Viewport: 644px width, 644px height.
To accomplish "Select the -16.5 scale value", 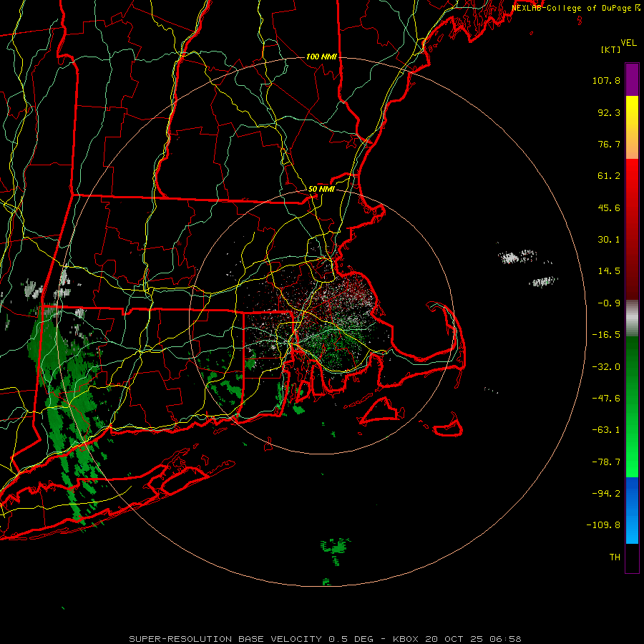I will (606, 335).
